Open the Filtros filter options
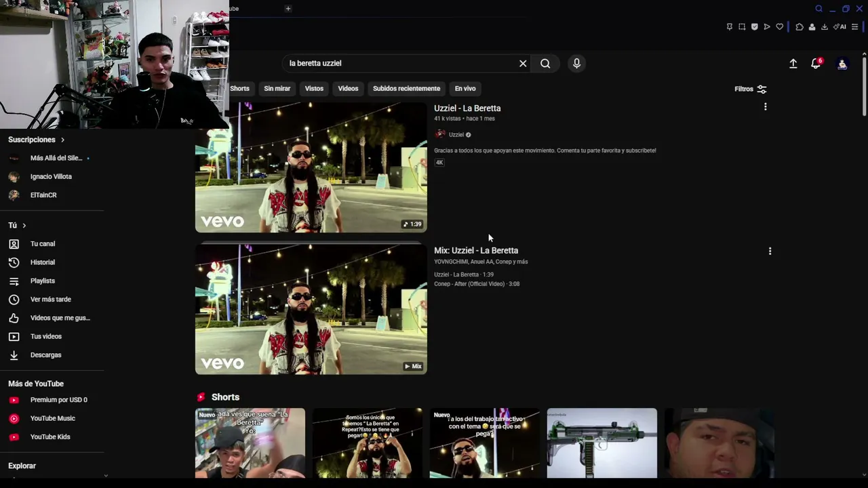Viewport: 868px width, 488px height. click(751, 89)
